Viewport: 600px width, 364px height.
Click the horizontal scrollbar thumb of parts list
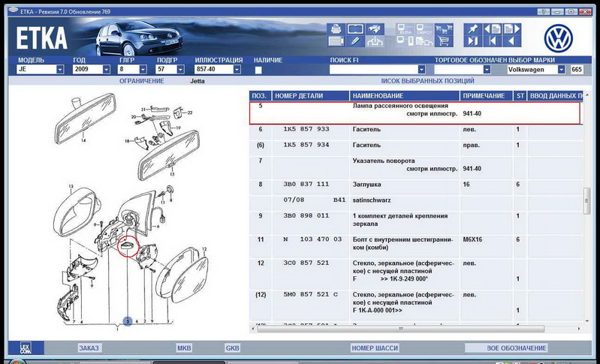(400, 329)
